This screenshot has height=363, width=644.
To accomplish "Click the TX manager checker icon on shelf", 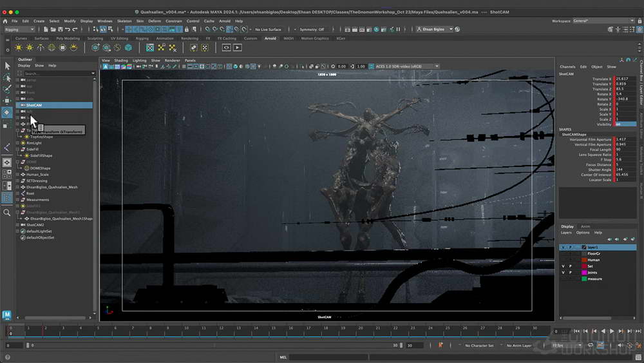I will coord(150,48).
